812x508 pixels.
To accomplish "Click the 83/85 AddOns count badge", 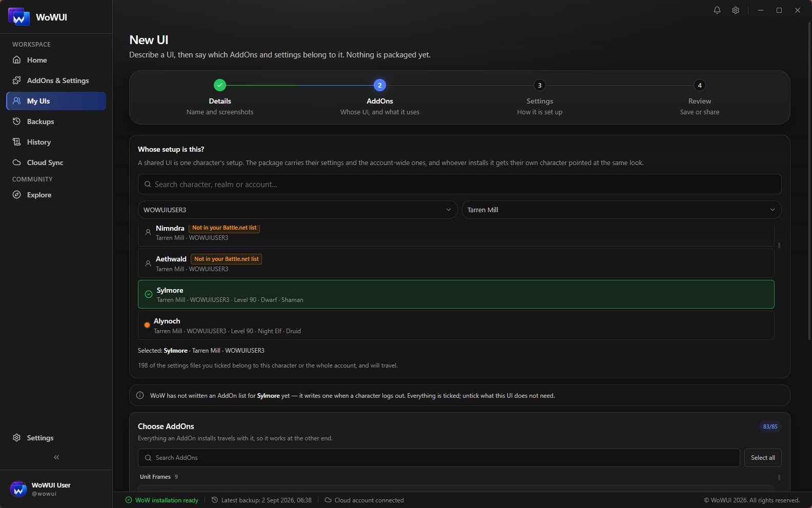I will pyautogui.click(x=770, y=426).
